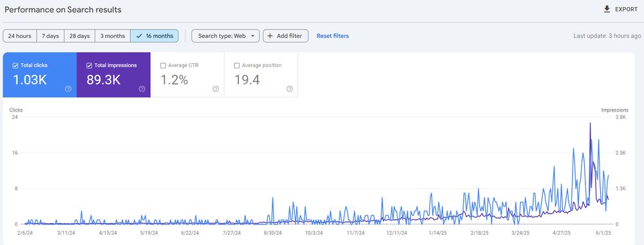Image resolution: width=644 pixels, height=245 pixels.
Task: Select the 7 days date range
Action: pyautogui.click(x=50, y=35)
